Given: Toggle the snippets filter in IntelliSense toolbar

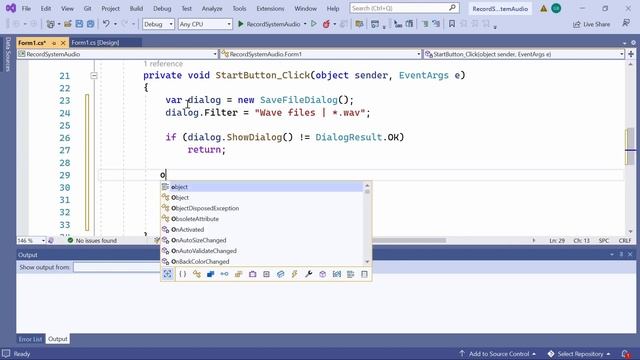Looking at the screenshot, I should tap(364, 274).
